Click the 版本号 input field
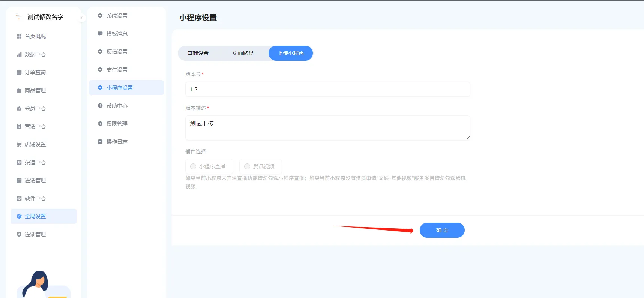 (328, 89)
